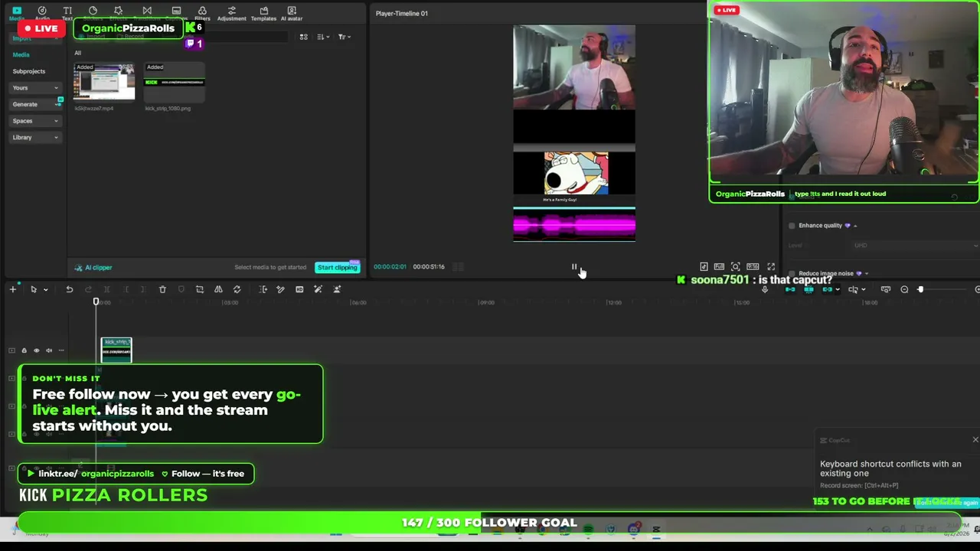Open the AI avatar tab
The height and width of the screenshot is (551, 980).
[292, 13]
